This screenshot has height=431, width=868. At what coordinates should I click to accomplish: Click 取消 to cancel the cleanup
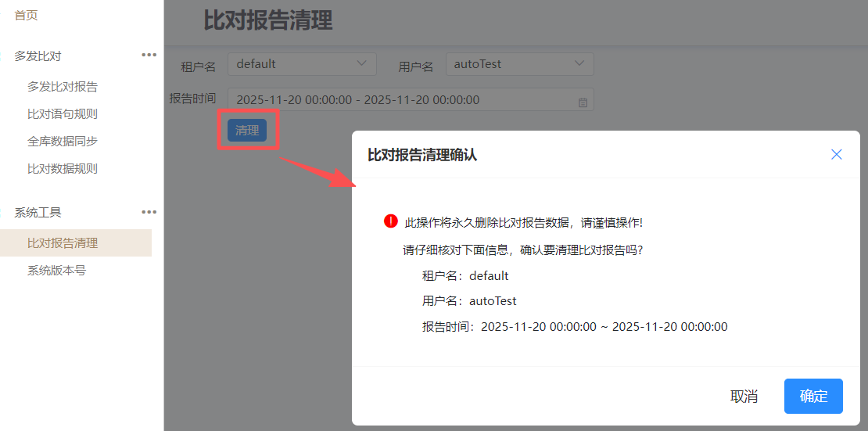pos(744,397)
